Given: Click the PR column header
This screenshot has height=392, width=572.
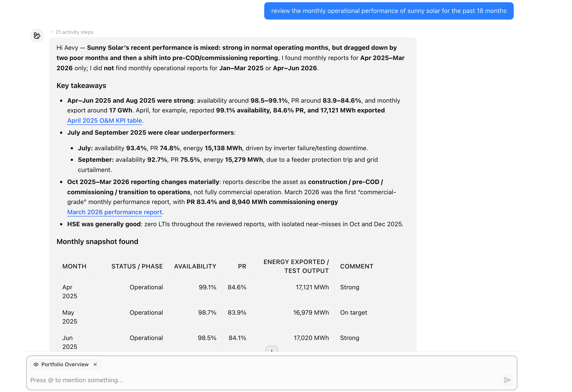Looking at the screenshot, I should (242, 266).
